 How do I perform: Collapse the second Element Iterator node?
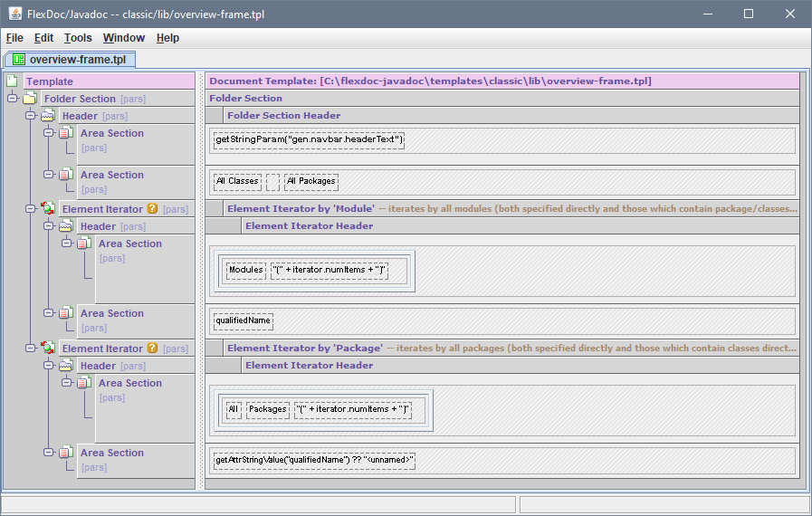tap(31, 349)
